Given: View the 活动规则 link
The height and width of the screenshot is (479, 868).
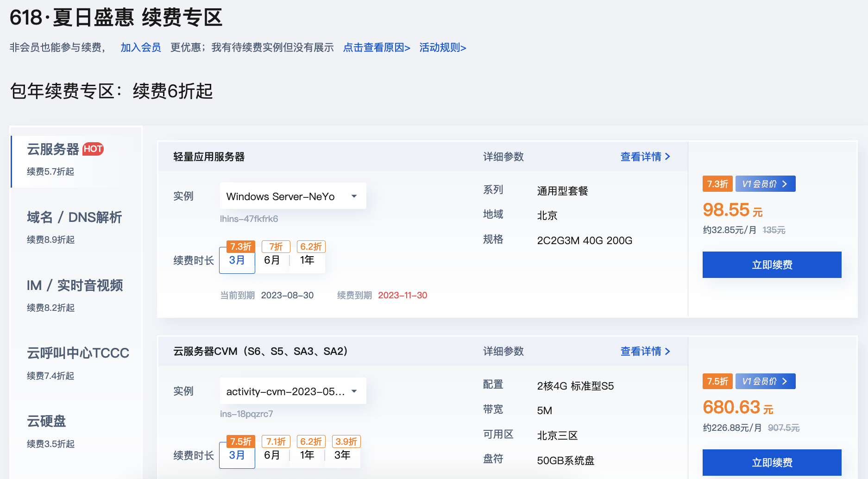Looking at the screenshot, I should click(442, 47).
